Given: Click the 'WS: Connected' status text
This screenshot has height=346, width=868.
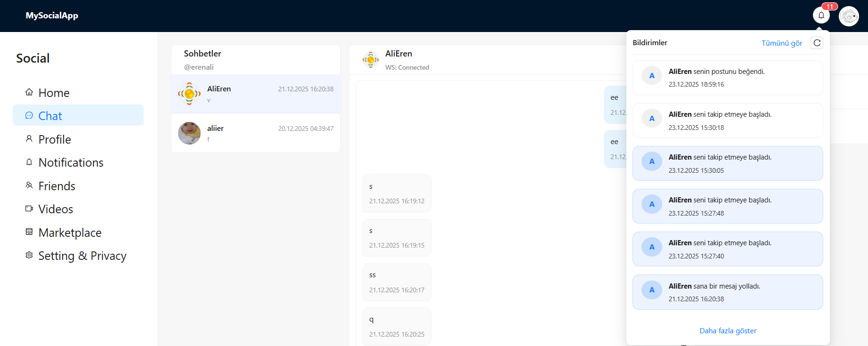Looking at the screenshot, I should click(407, 67).
